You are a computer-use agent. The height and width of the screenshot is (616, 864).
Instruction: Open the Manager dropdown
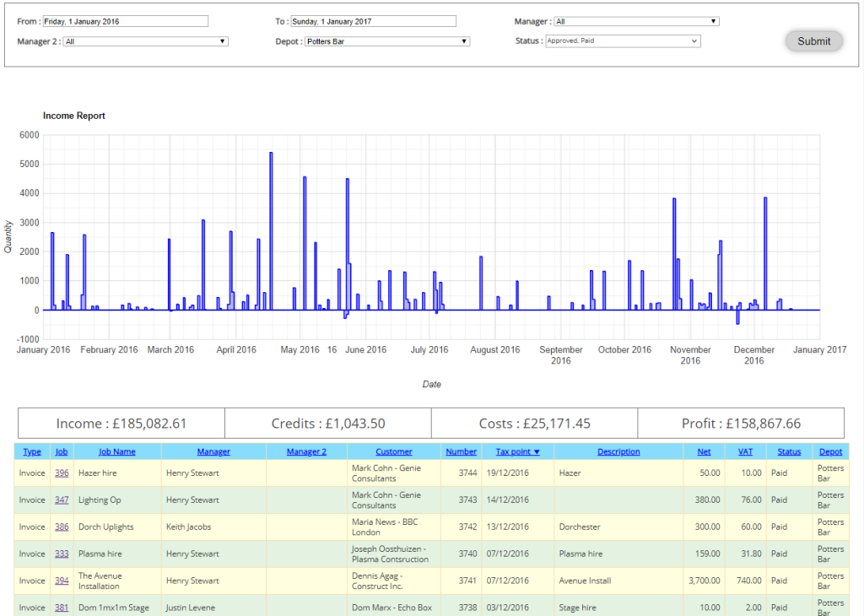(x=636, y=21)
